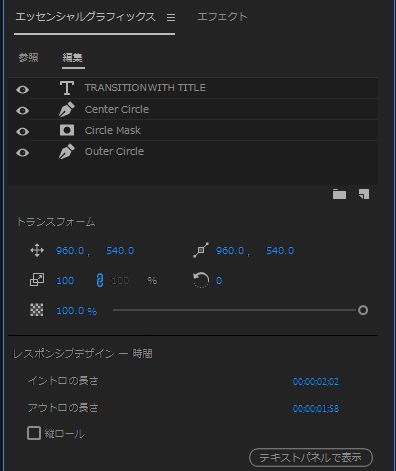Viewport: 396px width, 471px height.
Task: Edit the anchor point Y value
Action: (x=280, y=251)
